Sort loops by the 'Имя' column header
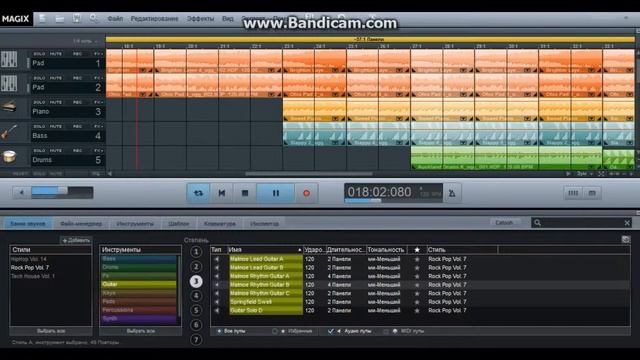The height and width of the screenshot is (360, 640). click(x=265, y=249)
